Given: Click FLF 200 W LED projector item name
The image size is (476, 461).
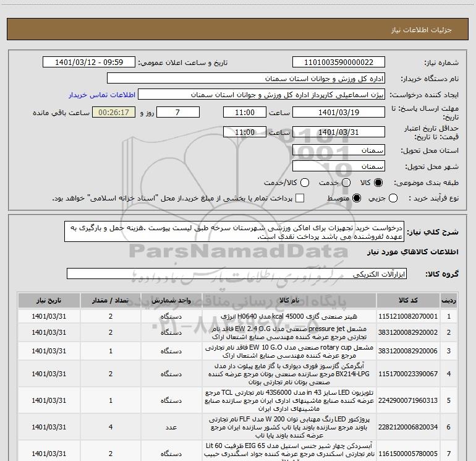Looking at the screenshot, I should tap(289, 427).
